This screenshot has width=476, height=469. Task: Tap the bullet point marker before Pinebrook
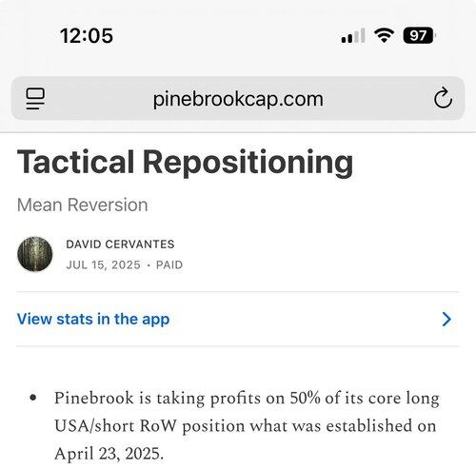click(33, 398)
